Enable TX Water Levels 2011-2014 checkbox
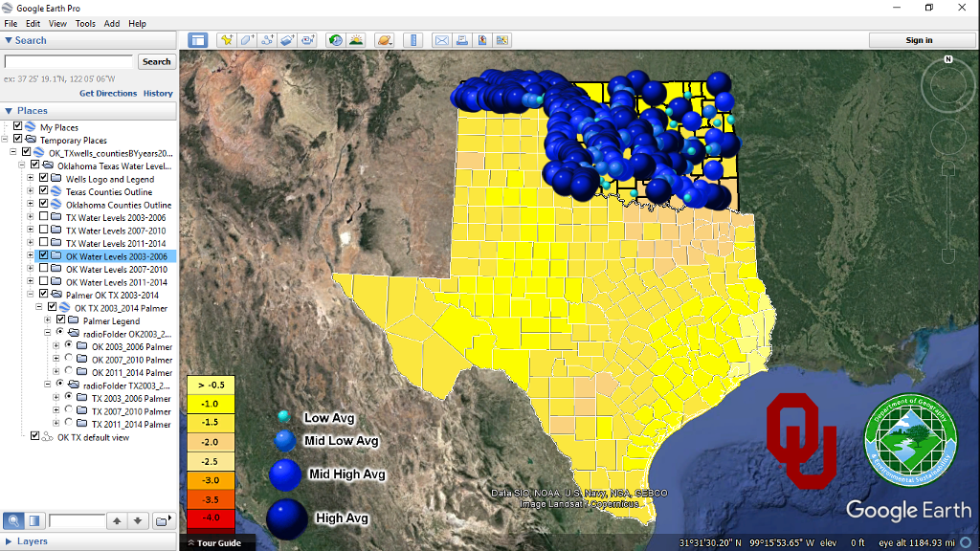980x551 pixels. 43,242
